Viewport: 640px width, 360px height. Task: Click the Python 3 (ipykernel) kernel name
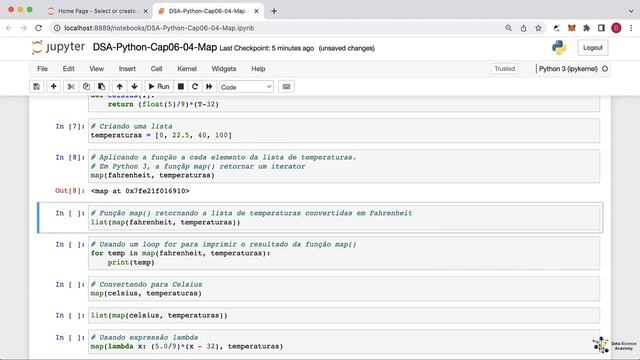(x=568, y=69)
